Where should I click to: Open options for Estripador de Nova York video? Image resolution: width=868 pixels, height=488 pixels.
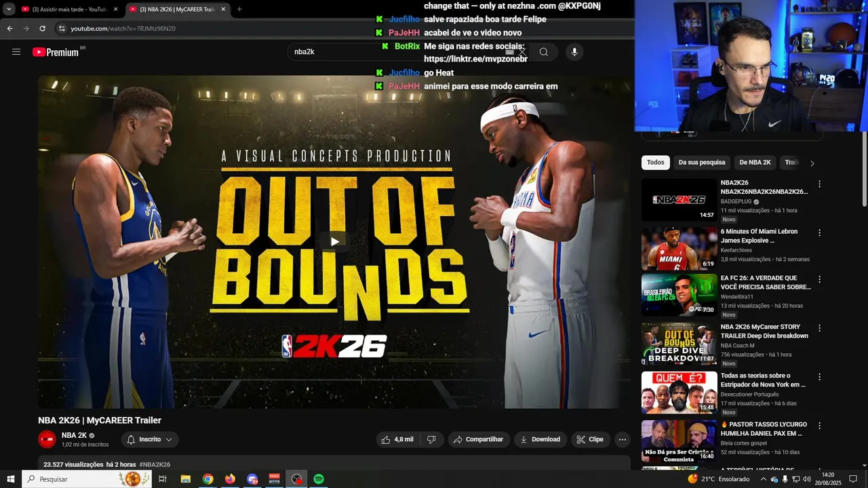[x=819, y=376]
